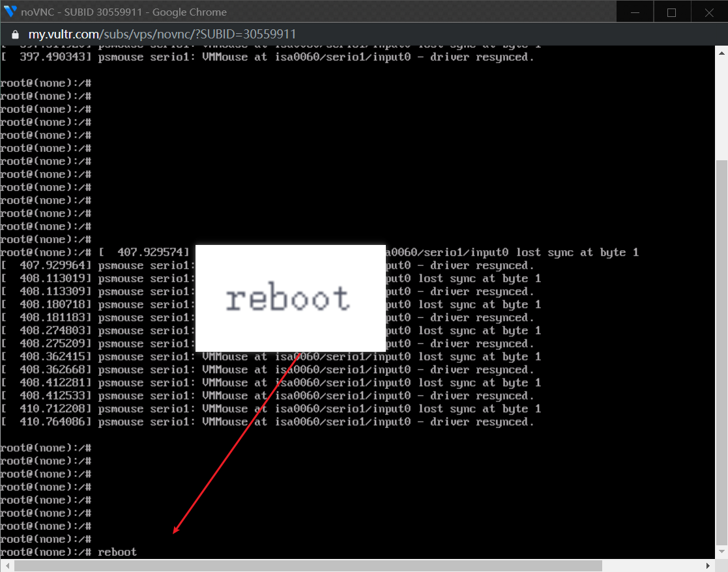The width and height of the screenshot is (728, 572).
Task: Maximize the noVNC Chrome window
Action: pos(671,12)
